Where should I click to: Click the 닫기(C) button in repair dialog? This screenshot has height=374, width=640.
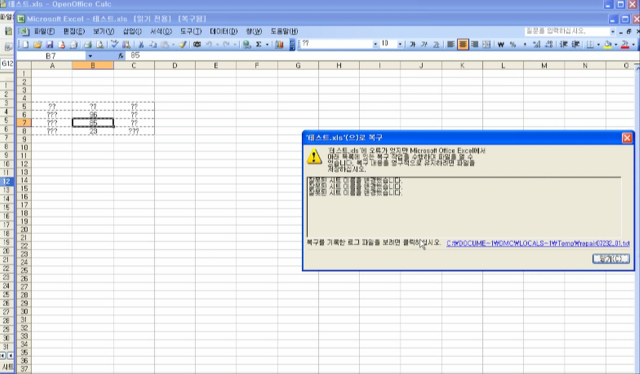(611, 258)
